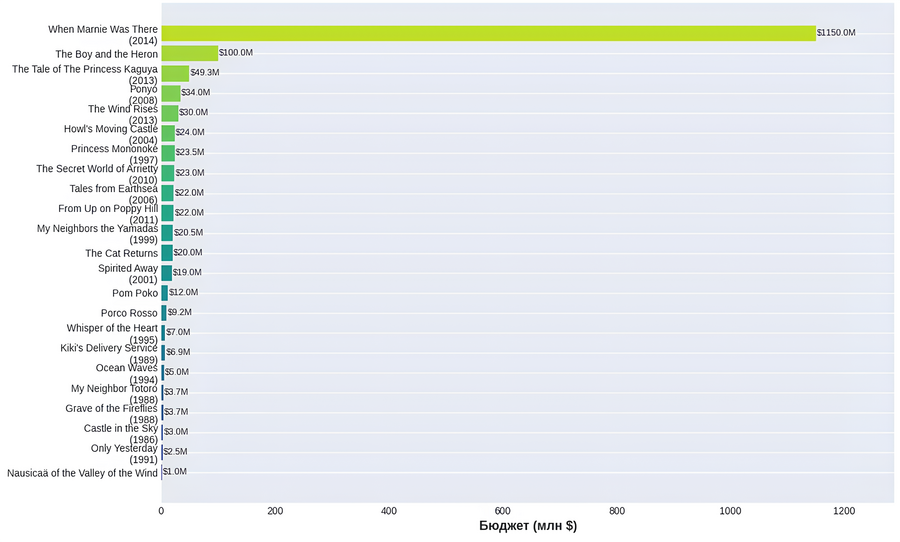900x542 pixels.
Task: Click the $100.0M value label
Action: [236, 52]
